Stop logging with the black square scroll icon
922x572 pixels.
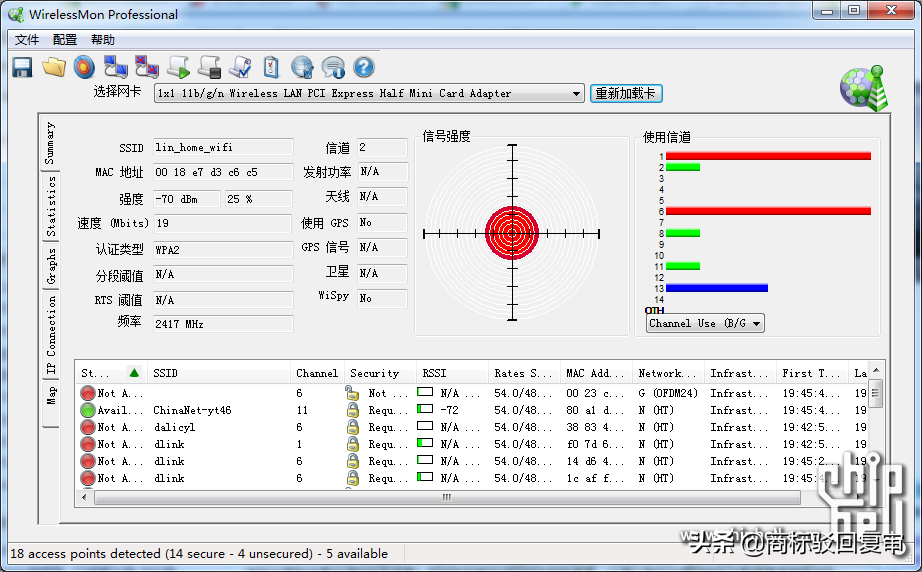point(209,68)
